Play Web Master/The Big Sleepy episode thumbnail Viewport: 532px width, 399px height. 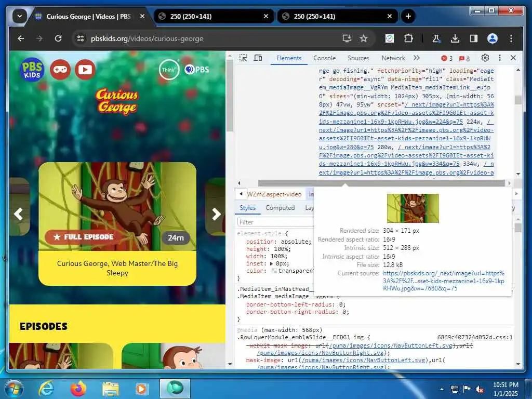(x=117, y=206)
